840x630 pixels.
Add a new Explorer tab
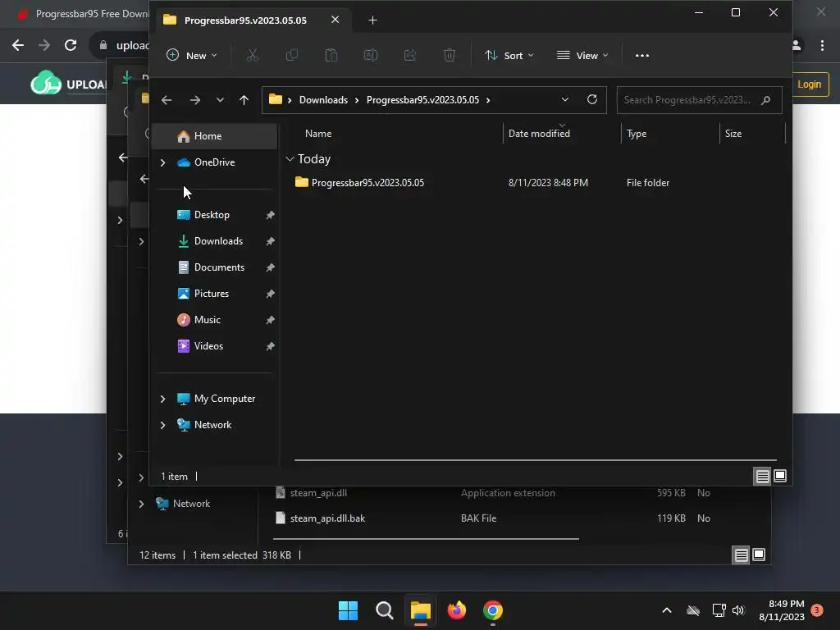point(373,21)
